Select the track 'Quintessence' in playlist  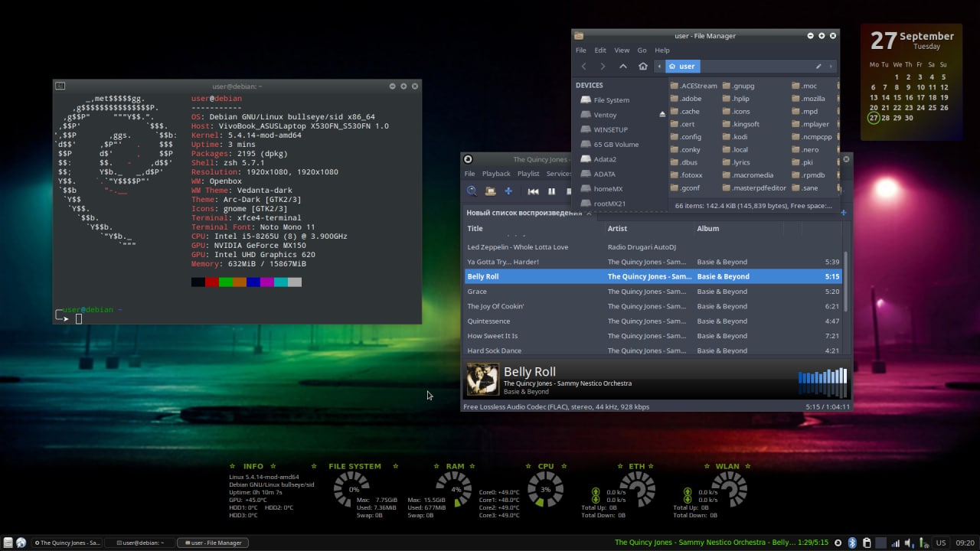pyautogui.click(x=488, y=321)
